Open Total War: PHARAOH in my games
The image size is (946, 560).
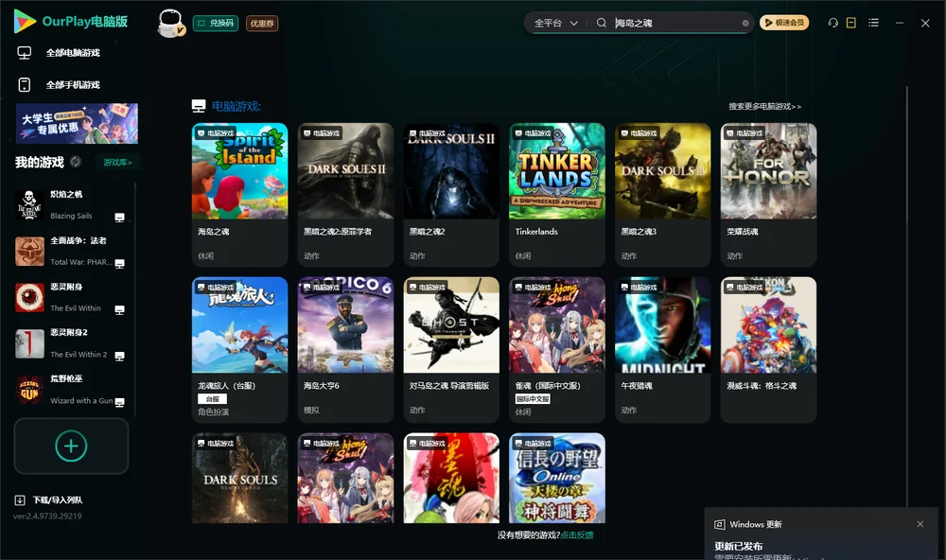tap(71, 251)
